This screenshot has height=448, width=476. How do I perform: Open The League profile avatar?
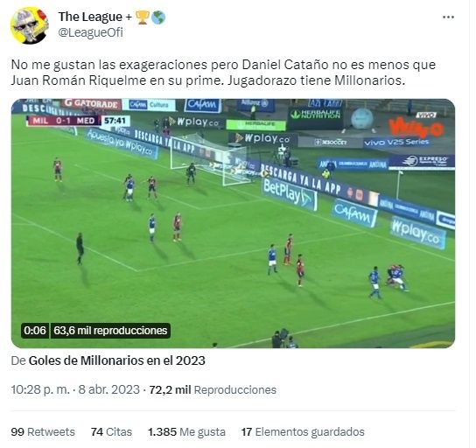coord(30,25)
